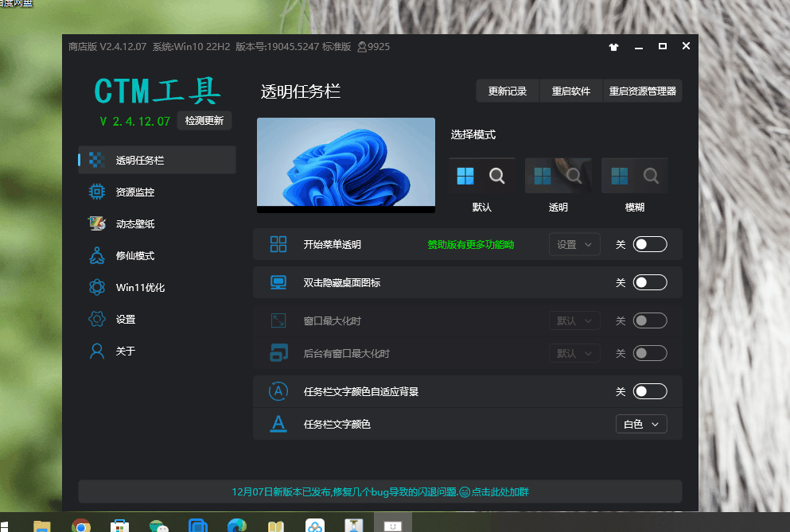The width and height of the screenshot is (790, 532).
Task: Open the skin/theme shirt icon in title bar
Action: point(613,47)
